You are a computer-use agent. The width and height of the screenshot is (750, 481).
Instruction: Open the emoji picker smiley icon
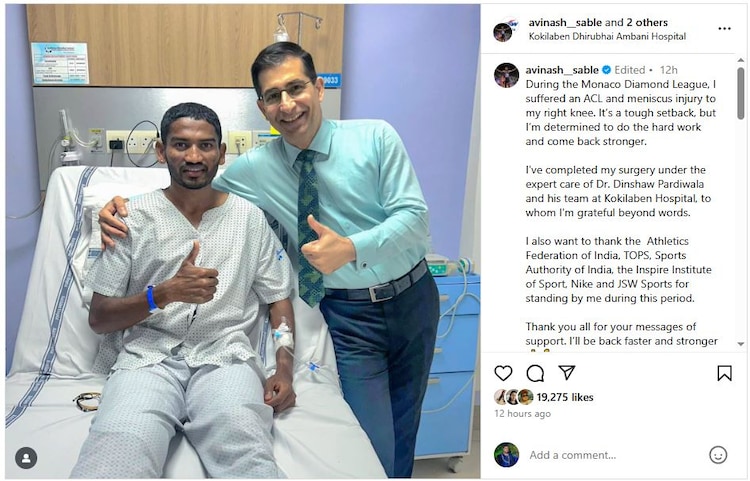point(718,455)
